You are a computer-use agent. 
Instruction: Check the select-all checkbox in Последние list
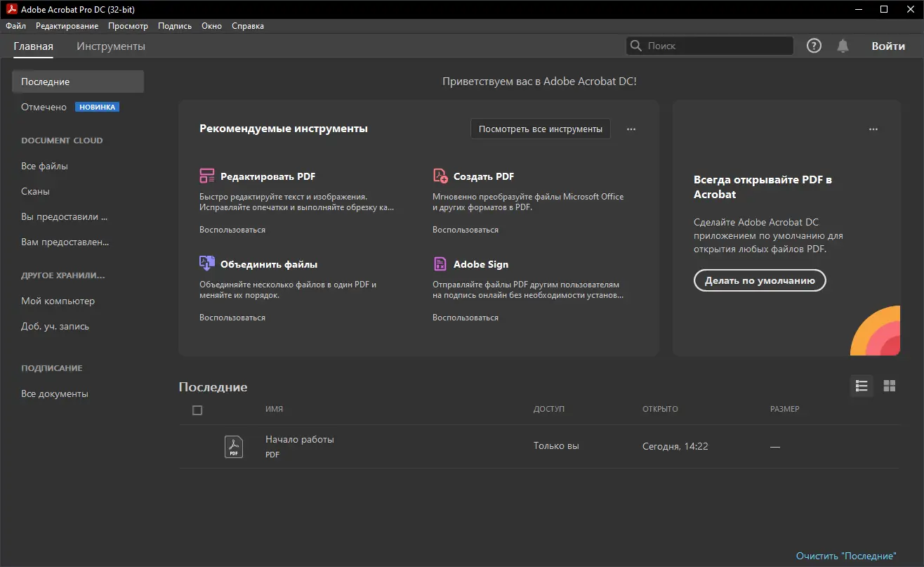(197, 410)
